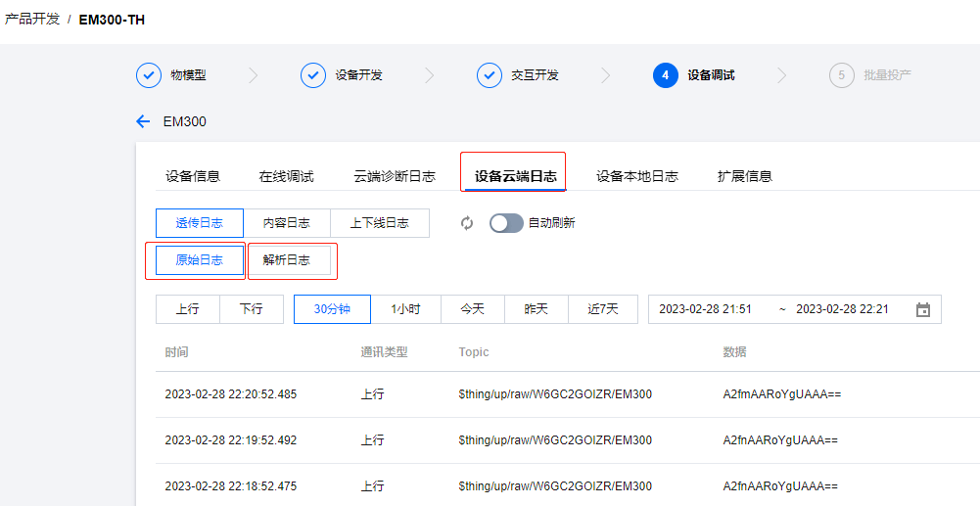Open the calendar icon in date range

tap(922, 309)
